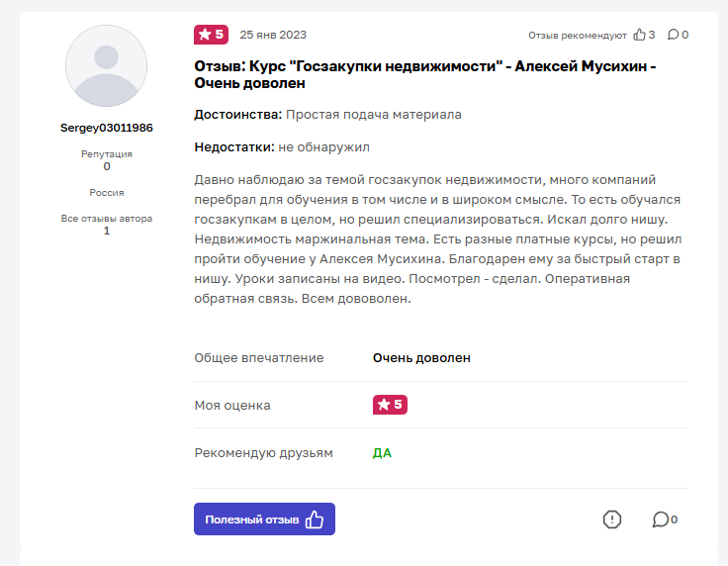
Task: Click the Отзыв рекомендуют label
Action: click(578, 35)
